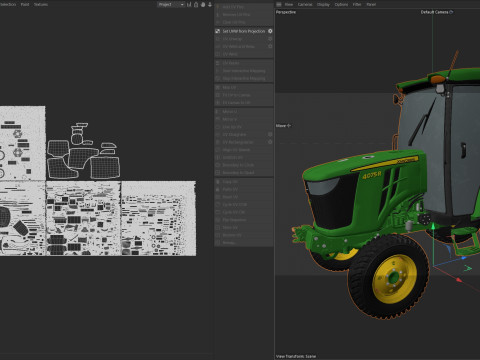The height and width of the screenshot is (360, 480).
Task: Choose Fit UV to Canvas
Action: 244,95
